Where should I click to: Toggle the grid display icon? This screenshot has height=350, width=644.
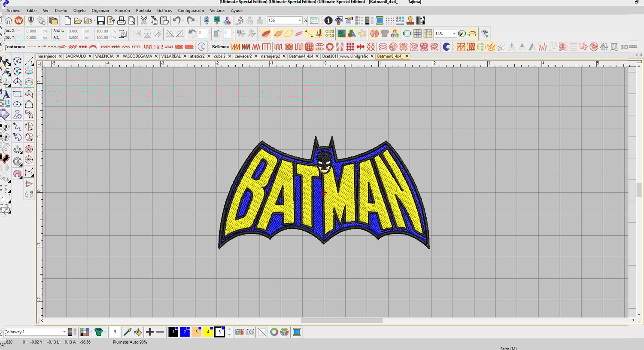point(417,33)
